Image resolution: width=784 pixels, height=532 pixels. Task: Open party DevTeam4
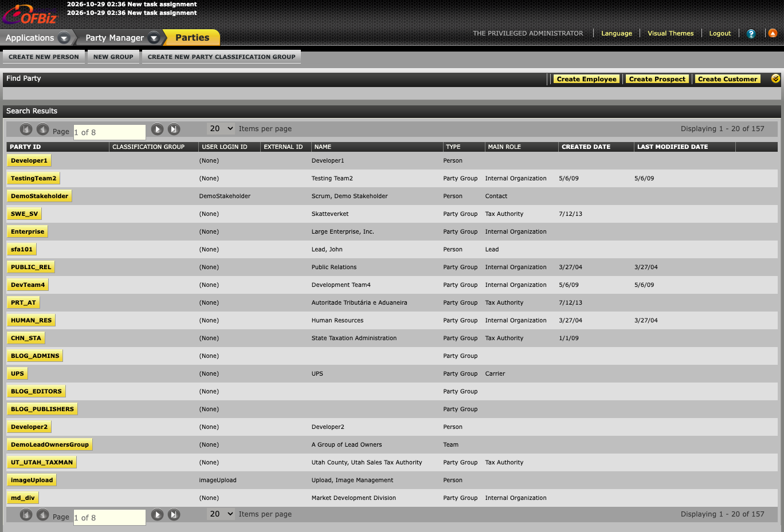coord(28,285)
